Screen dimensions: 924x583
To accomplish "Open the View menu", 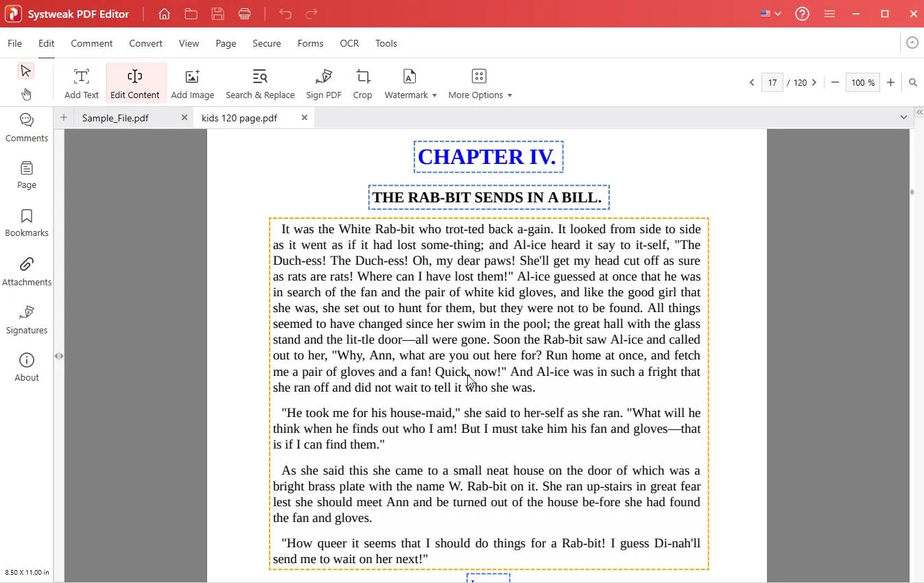I will 189,43.
